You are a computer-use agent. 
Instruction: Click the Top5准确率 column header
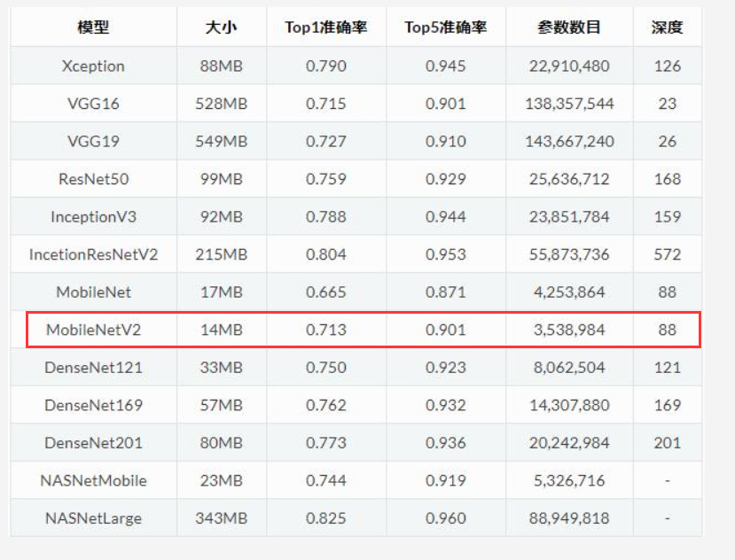click(445, 27)
